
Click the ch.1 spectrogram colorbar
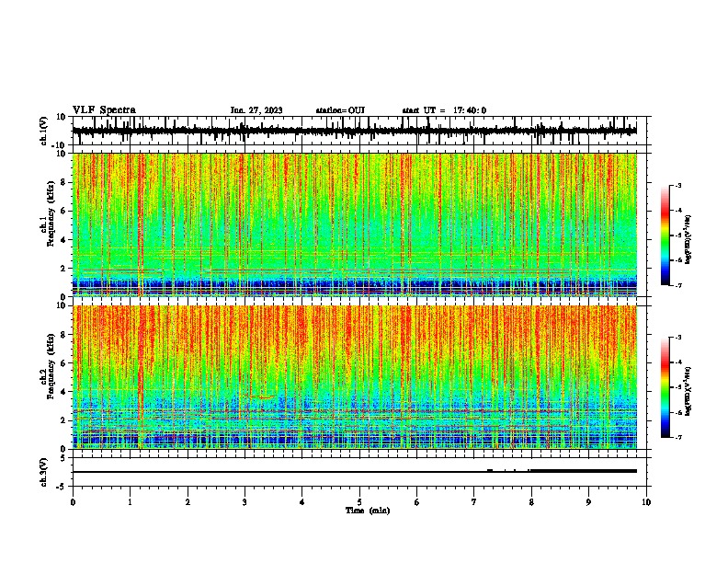pos(665,236)
